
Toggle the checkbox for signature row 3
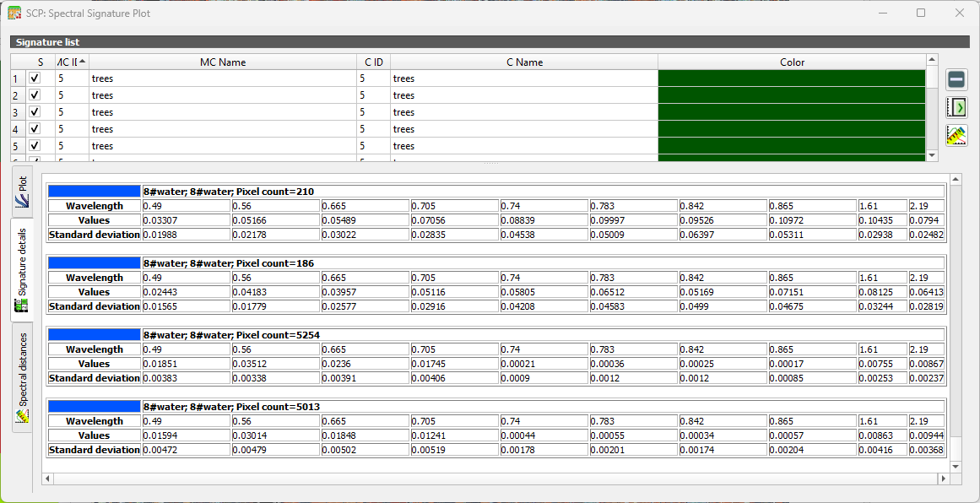coord(35,112)
